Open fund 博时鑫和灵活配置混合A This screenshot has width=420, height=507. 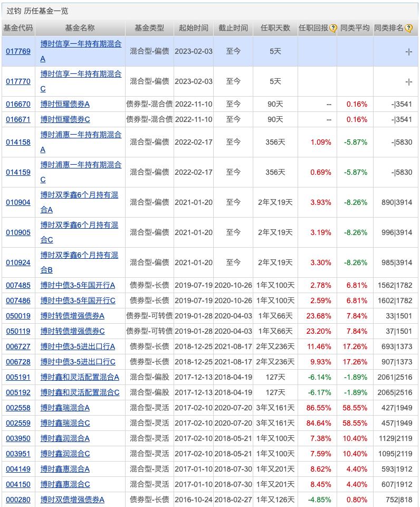(x=80, y=377)
